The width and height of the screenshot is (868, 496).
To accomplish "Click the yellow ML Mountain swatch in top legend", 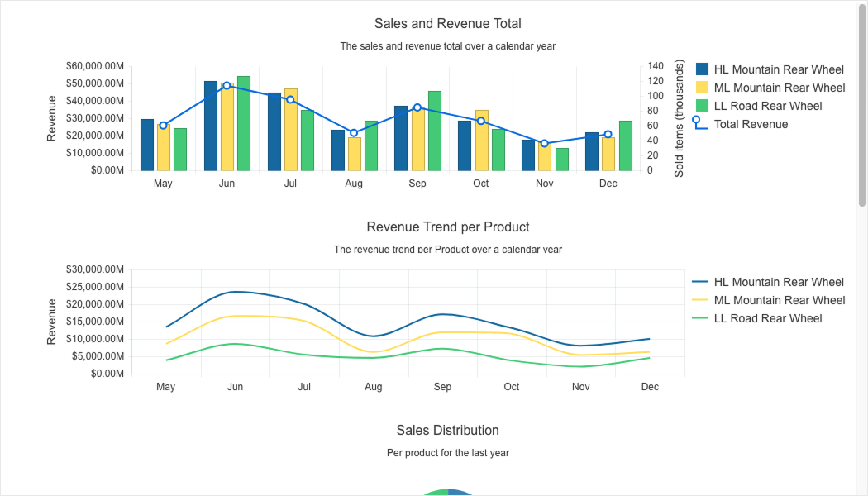I will point(702,88).
